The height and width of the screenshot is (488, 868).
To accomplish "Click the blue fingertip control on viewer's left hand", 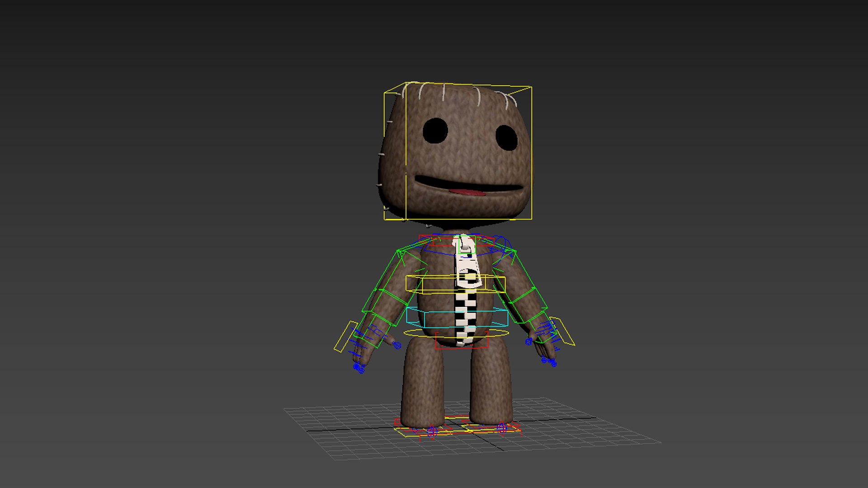I will pyautogui.click(x=360, y=368).
